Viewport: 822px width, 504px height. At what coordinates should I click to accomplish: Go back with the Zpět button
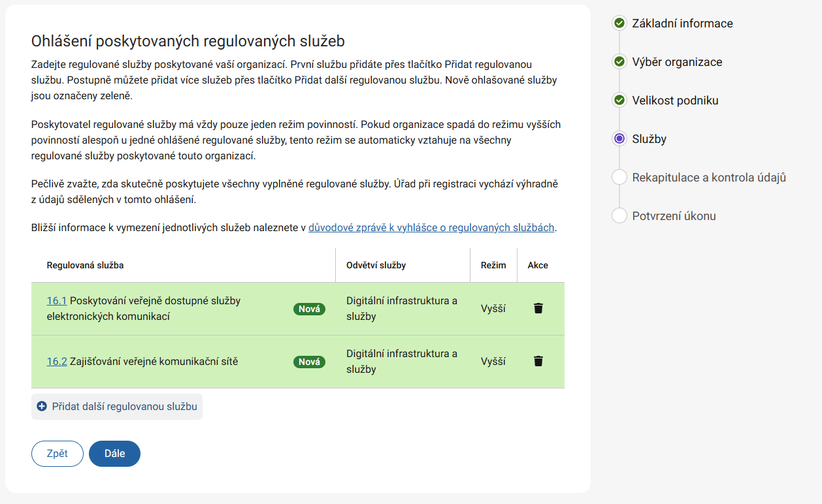[x=58, y=454]
